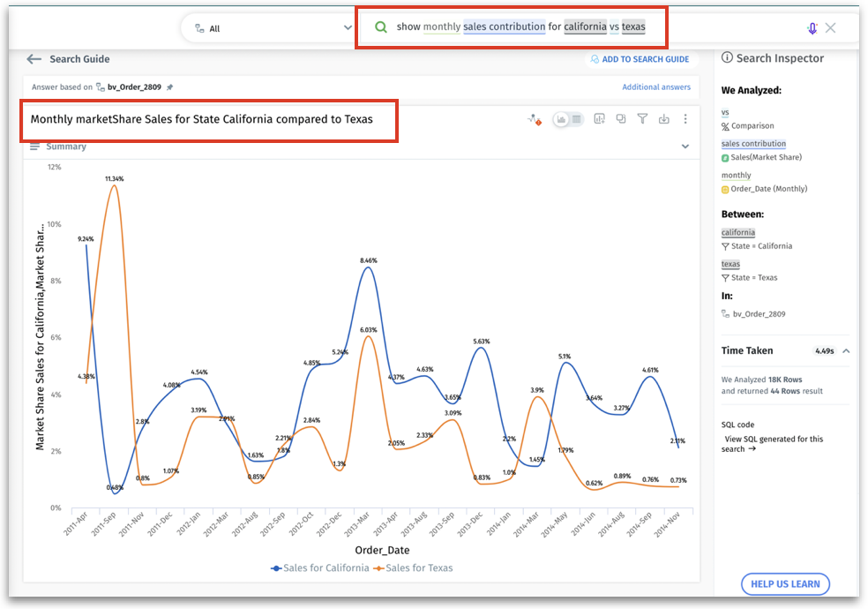This screenshot has width=868, height=609.
Task: Click the anomaly detection icon with red alert
Action: click(534, 119)
